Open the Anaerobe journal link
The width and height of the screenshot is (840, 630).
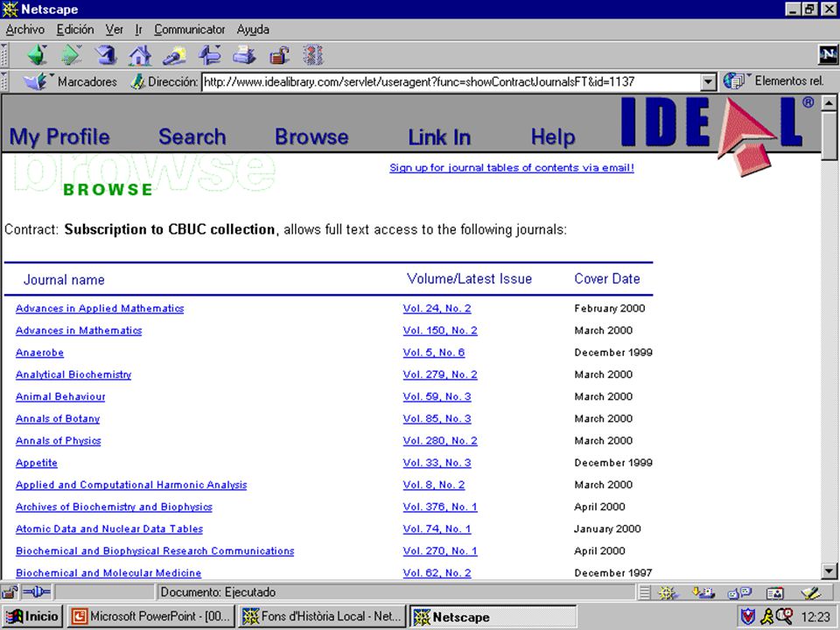[x=39, y=353]
